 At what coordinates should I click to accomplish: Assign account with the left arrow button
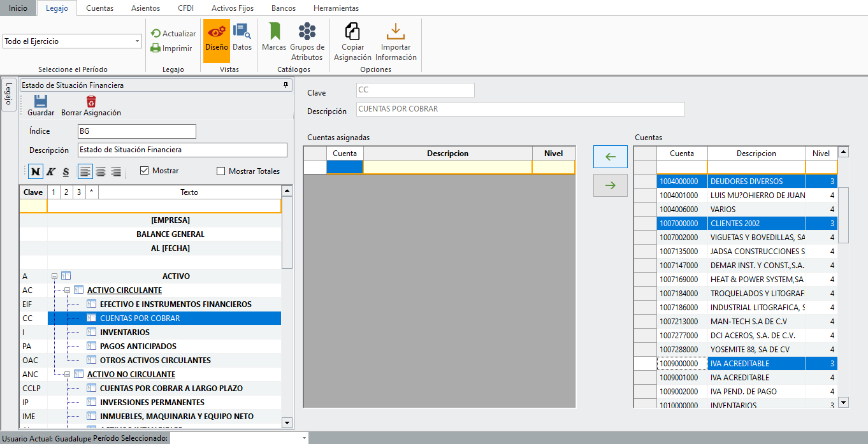pyautogui.click(x=610, y=157)
